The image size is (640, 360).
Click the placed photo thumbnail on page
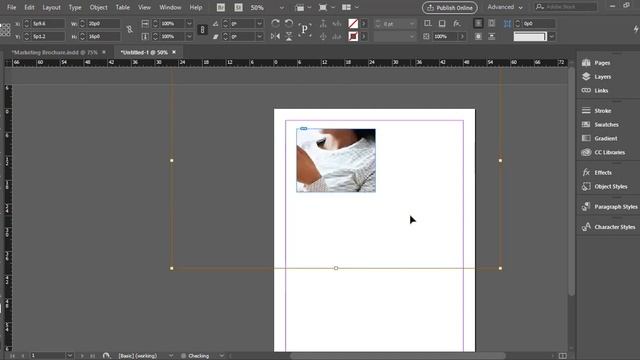pyautogui.click(x=336, y=160)
